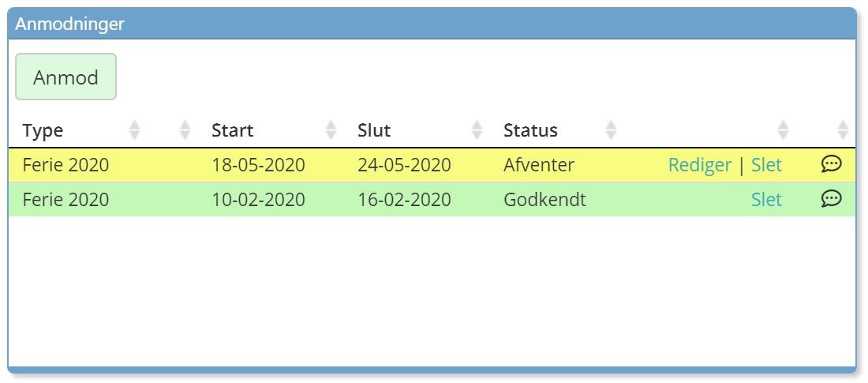Click the Slut column header text
The height and width of the screenshot is (383, 868).
(374, 130)
